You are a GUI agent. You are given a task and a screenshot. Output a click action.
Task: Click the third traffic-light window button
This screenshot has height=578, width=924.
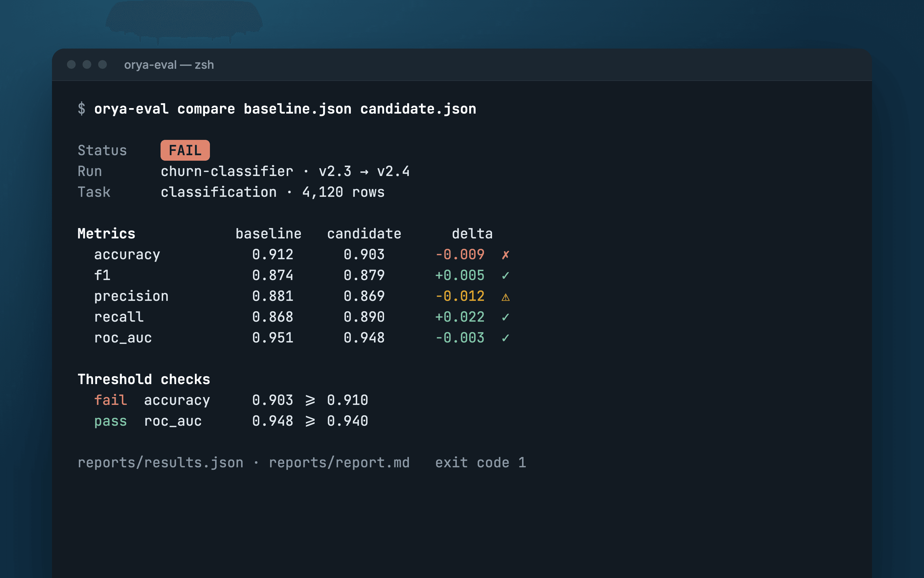[103, 64]
